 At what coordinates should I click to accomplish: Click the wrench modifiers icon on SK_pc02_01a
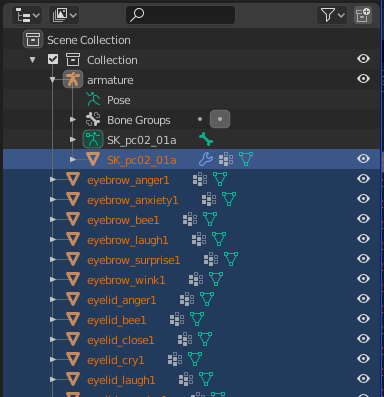[206, 159]
